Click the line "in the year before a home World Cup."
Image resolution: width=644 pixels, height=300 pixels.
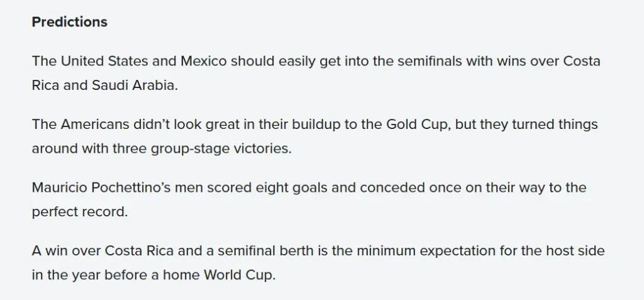(153, 275)
